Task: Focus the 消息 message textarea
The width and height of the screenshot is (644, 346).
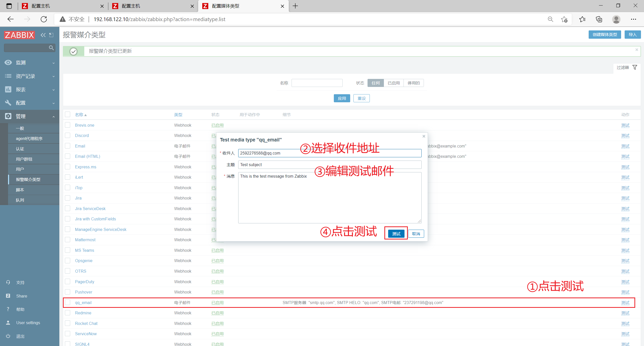Action: coord(330,198)
